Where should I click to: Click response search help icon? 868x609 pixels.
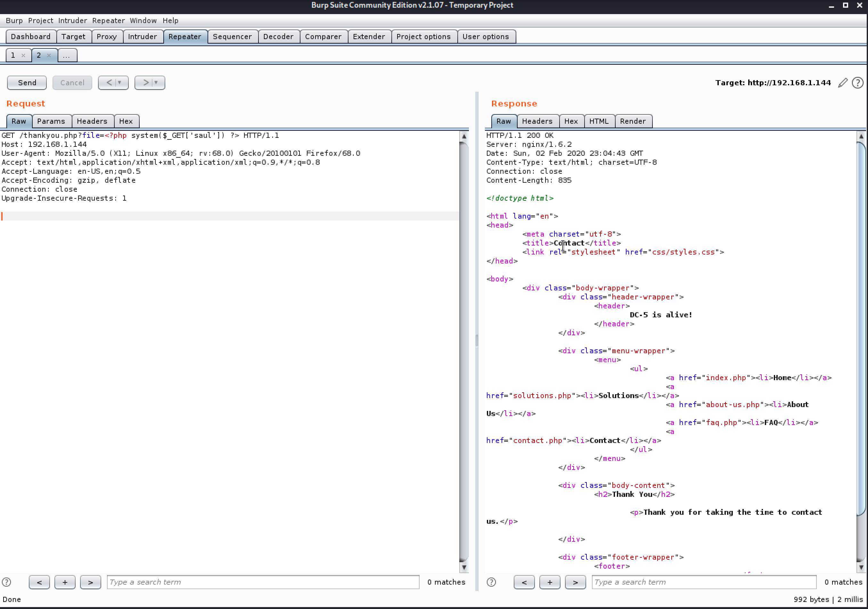[491, 582]
